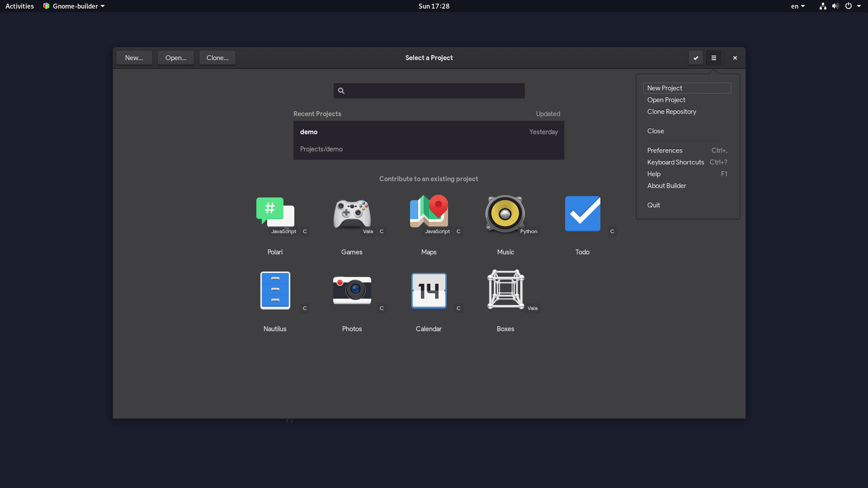The height and width of the screenshot is (488, 868).
Task: Select the Maps project icon
Action: [x=429, y=211]
